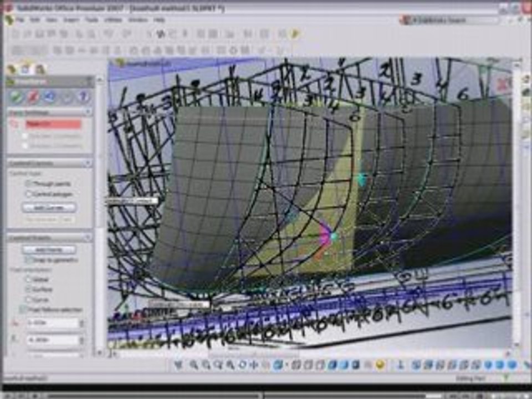
Task: Switch to Wireframe display icon
Action: 296,365
